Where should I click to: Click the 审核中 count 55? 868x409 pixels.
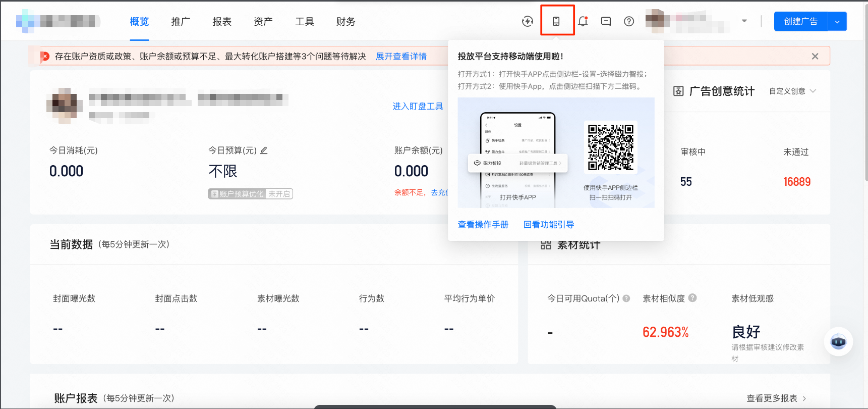coord(686,182)
